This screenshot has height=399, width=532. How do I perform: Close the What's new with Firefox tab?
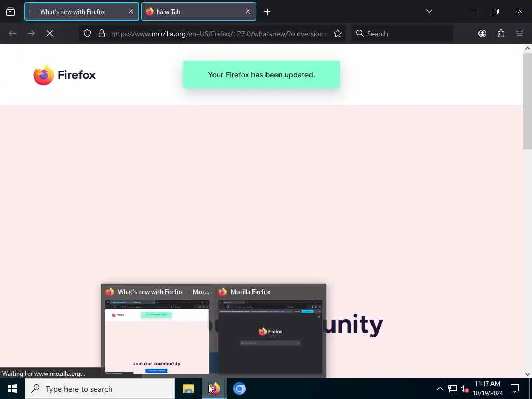click(130, 12)
